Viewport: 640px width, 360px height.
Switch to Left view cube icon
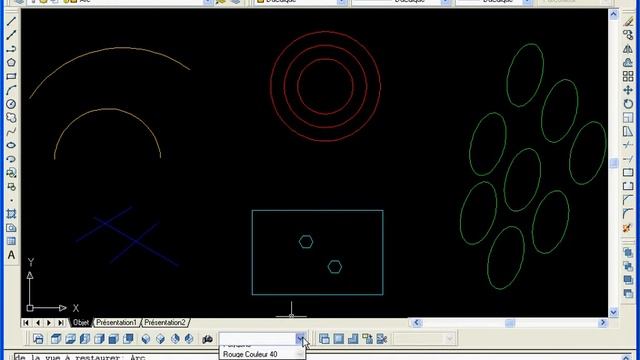click(x=84, y=339)
